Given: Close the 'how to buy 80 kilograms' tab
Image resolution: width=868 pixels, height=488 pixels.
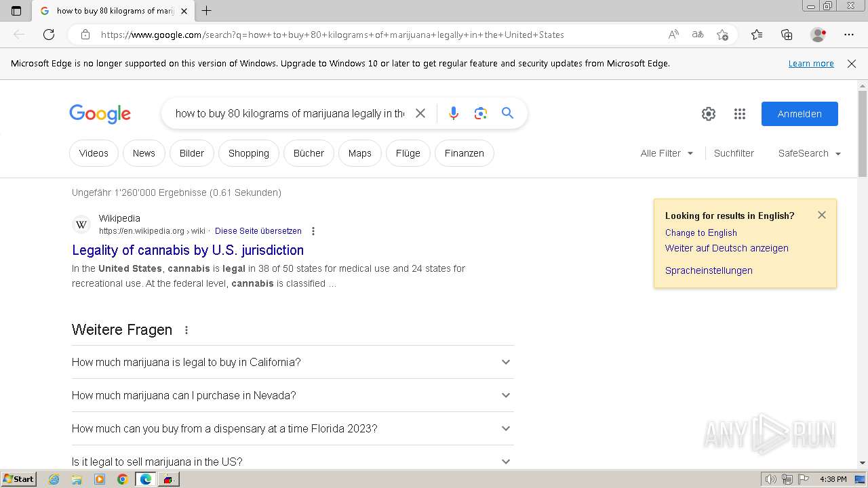Looking at the screenshot, I should click(184, 11).
